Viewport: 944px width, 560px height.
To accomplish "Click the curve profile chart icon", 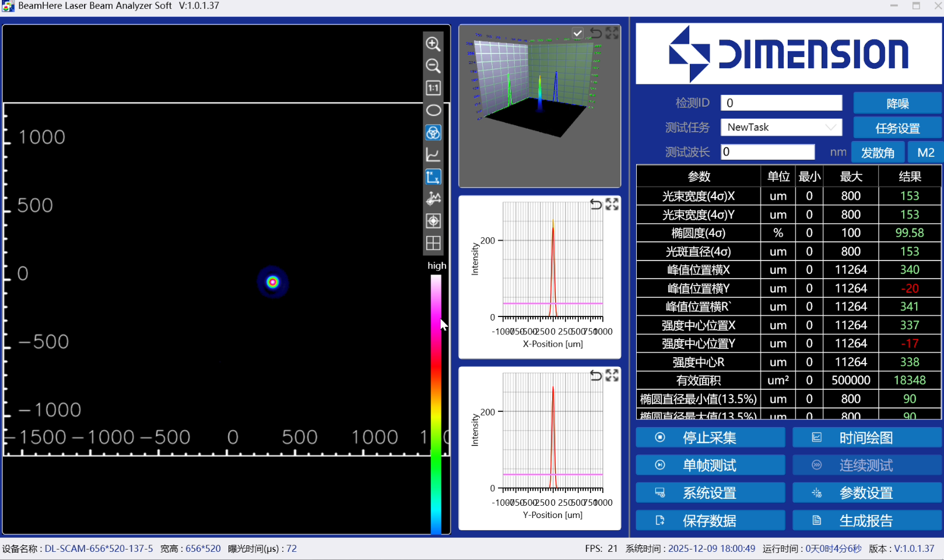I will point(433,154).
